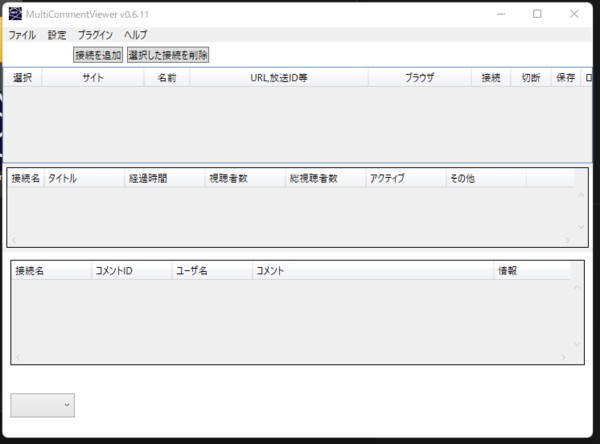Image resolution: width=600 pixels, height=444 pixels.
Task: Click info panel scroll down arrow
Action: click(x=581, y=227)
